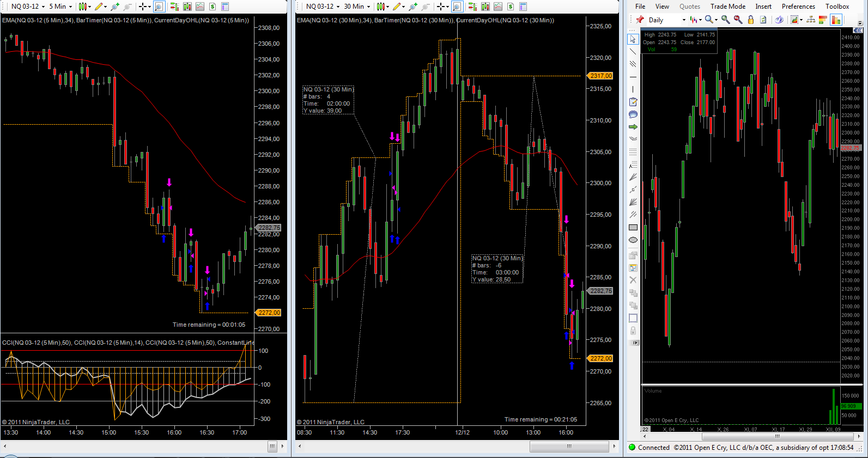The height and width of the screenshot is (458, 868).
Task: Select the horizontal line drawing tool
Action: point(633,77)
